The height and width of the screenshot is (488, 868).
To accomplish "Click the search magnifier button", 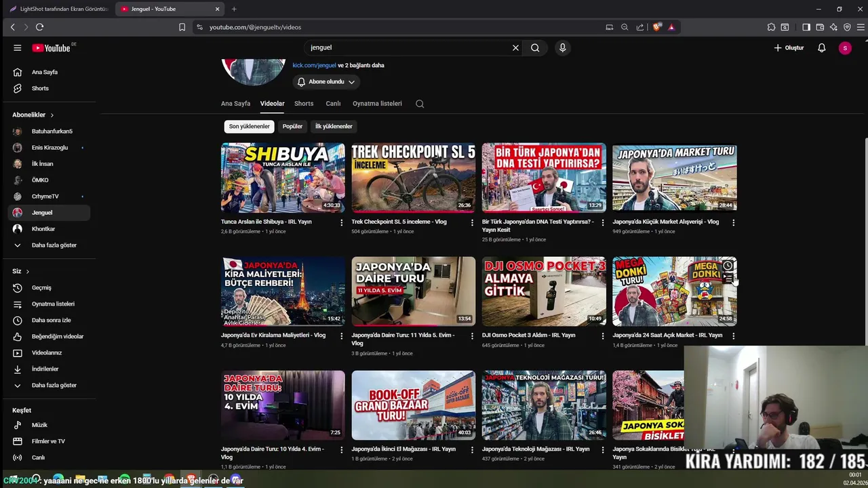I will coord(535,47).
